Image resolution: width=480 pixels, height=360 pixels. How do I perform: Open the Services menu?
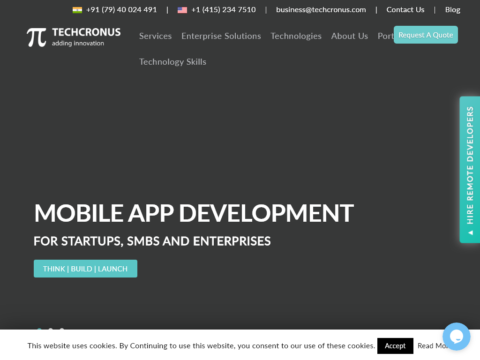coord(155,36)
